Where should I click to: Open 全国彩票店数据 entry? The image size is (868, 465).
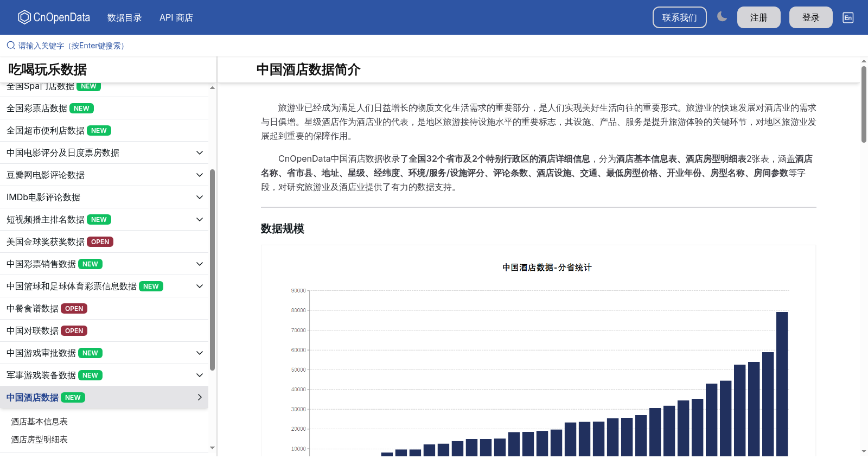[x=104, y=108]
